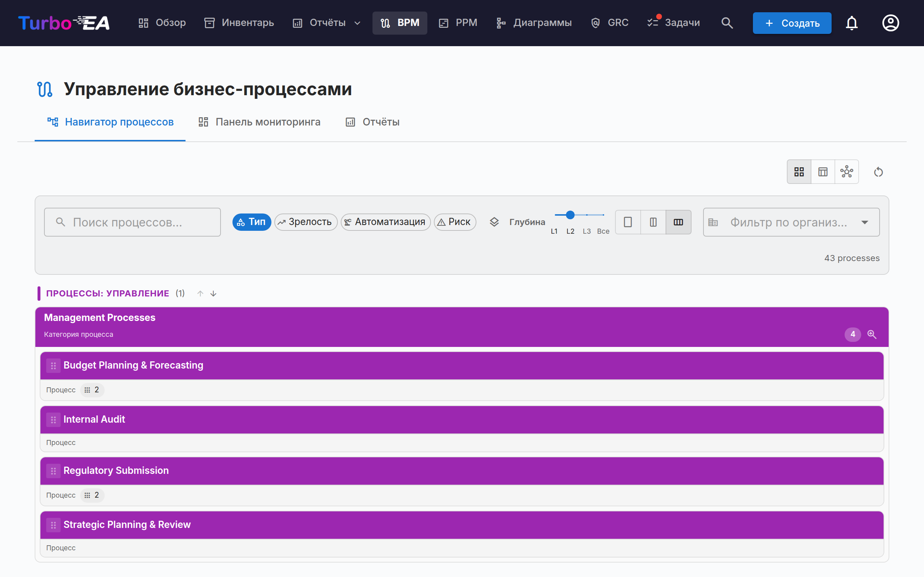Zoom into Management Processes category
The image size is (924, 577).
click(872, 334)
